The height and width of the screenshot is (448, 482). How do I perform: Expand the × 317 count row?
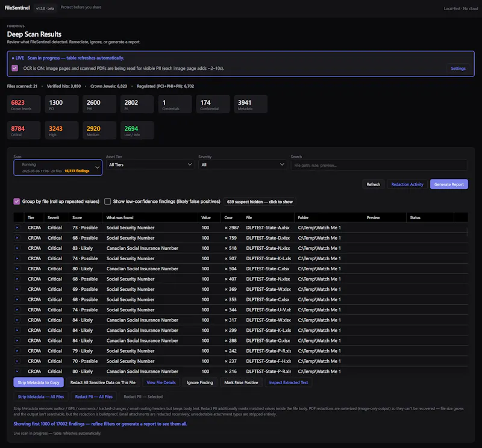(17, 320)
